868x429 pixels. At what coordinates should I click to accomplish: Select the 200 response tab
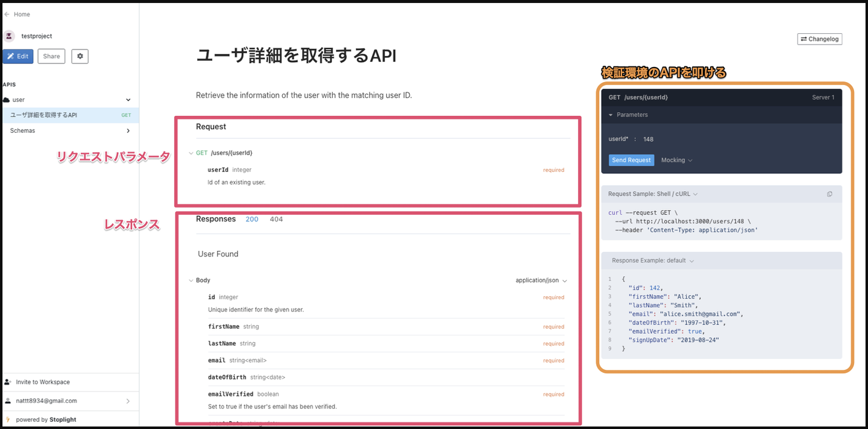(x=252, y=219)
